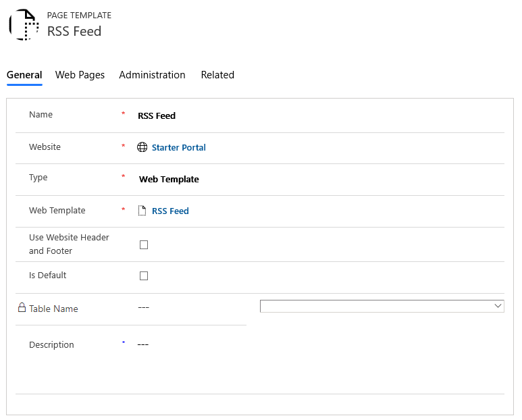This screenshot has width=522, height=420.
Task: Select the General tab
Action: click(x=24, y=75)
